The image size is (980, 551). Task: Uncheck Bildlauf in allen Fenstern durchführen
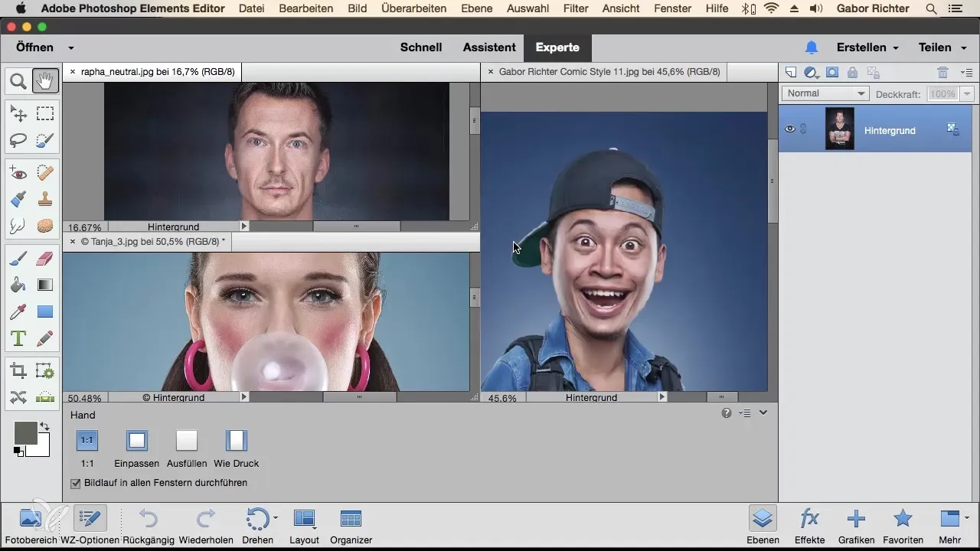pyautogui.click(x=76, y=484)
